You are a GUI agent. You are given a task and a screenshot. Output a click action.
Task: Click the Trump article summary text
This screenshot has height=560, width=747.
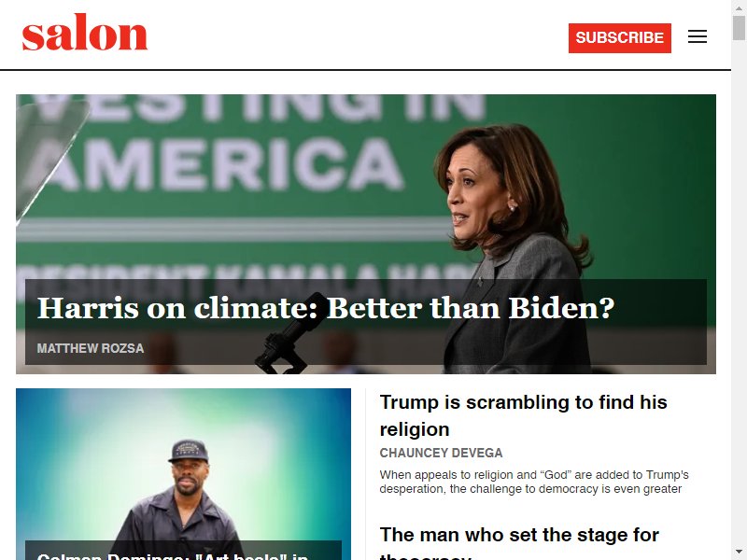click(x=533, y=482)
